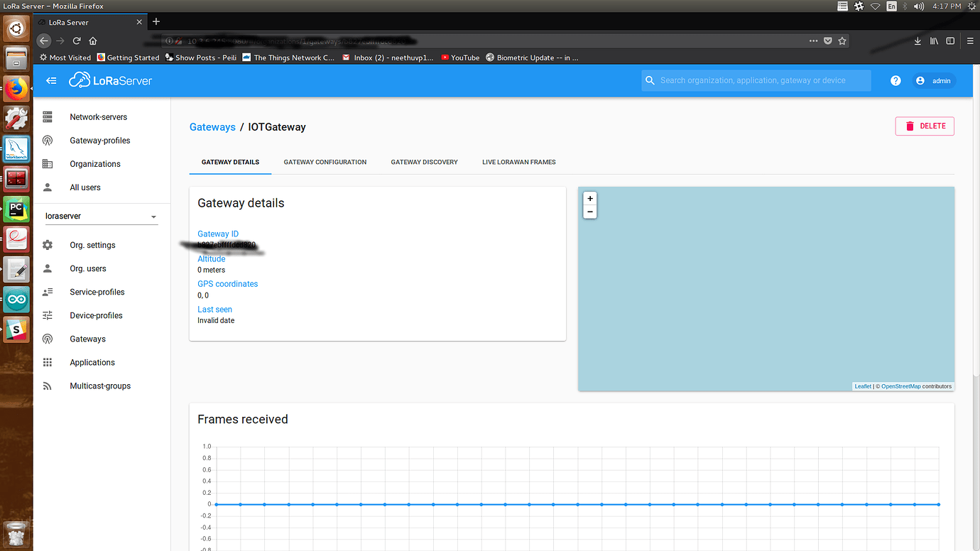Viewport: 980px width, 551px height.
Task: Click the Network-servers sidebar icon
Action: pyautogui.click(x=48, y=116)
